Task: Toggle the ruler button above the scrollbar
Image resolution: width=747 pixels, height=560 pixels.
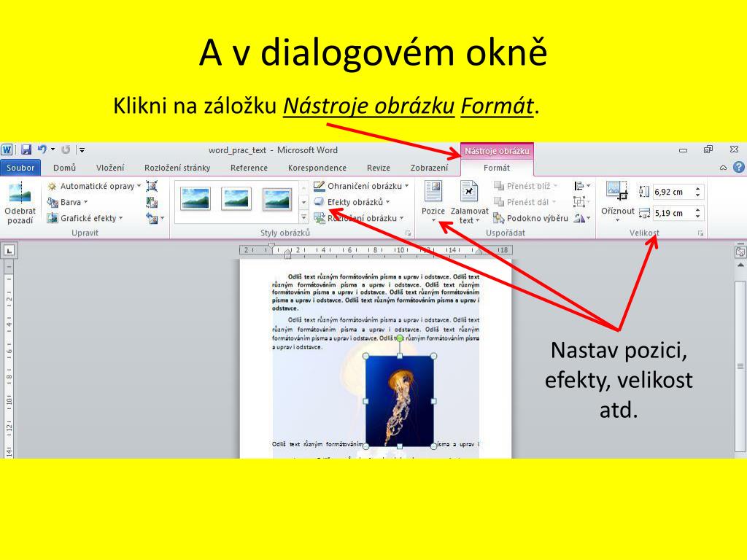Action: point(740,252)
